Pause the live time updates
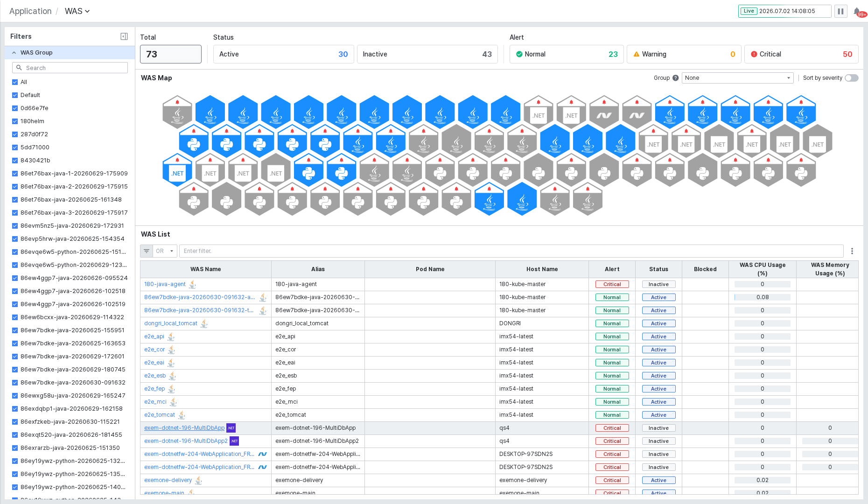The image size is (868, 504). [x=840, y=11]
